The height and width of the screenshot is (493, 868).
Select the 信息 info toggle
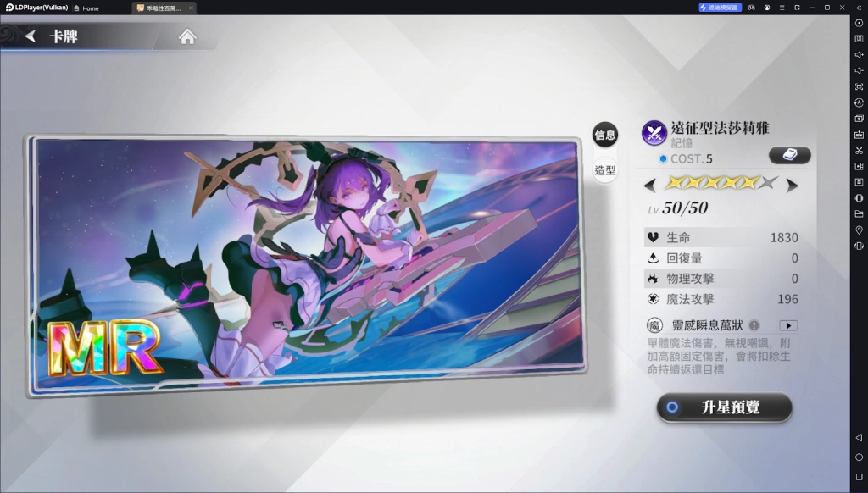click(x=604, y=134)
